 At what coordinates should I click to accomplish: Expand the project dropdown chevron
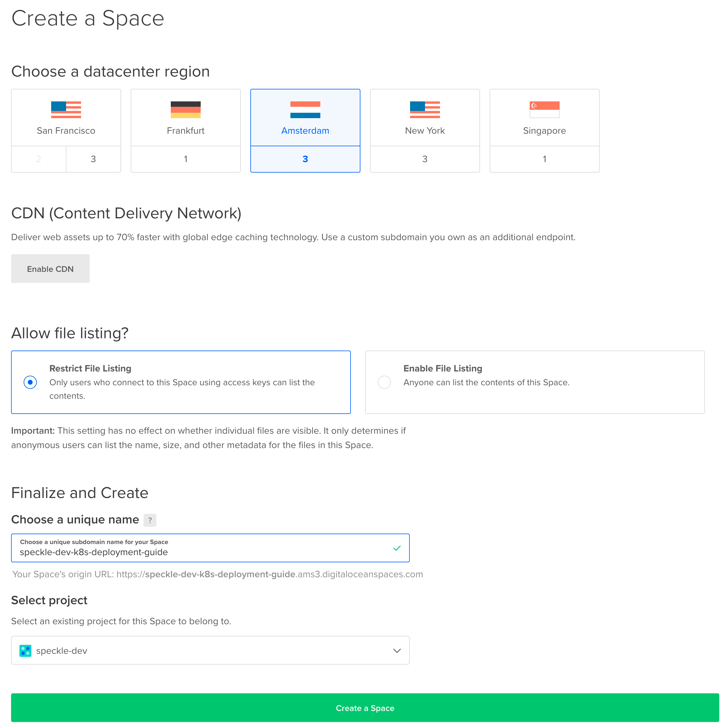396,650
